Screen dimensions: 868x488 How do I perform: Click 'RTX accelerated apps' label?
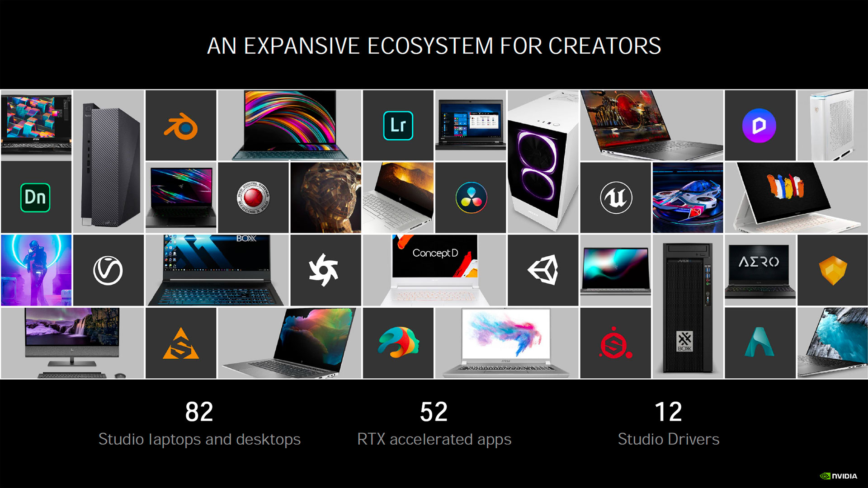click(434, 440)
